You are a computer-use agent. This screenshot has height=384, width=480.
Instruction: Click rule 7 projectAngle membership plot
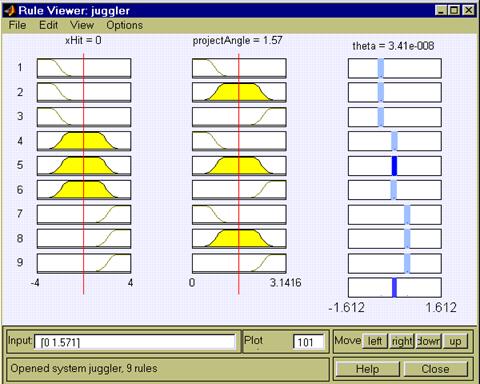239,214
